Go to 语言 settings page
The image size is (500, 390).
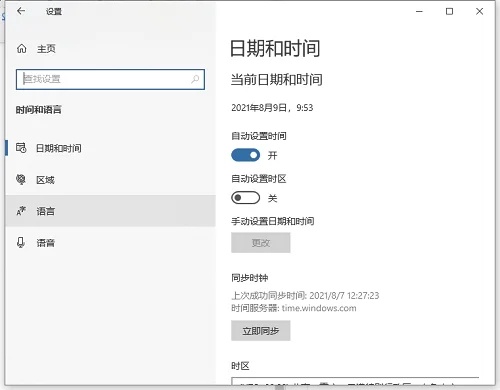tap(110, 211)
